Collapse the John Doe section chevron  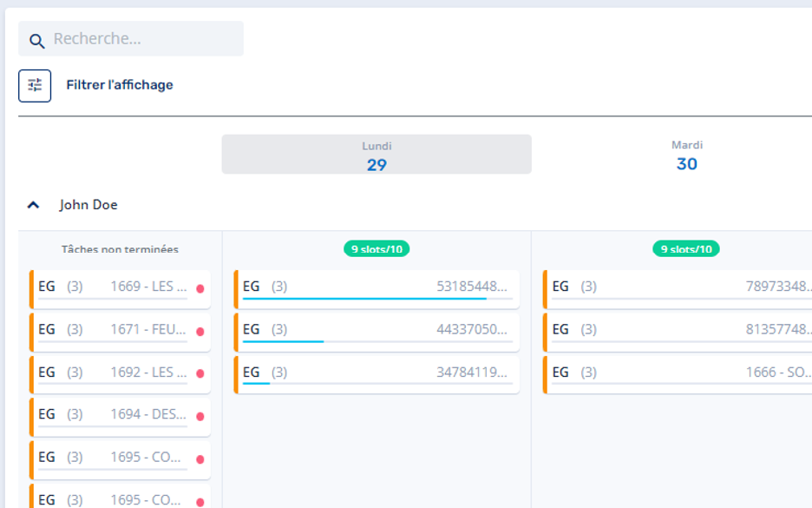pyautogui.click(x=33, y=205)
